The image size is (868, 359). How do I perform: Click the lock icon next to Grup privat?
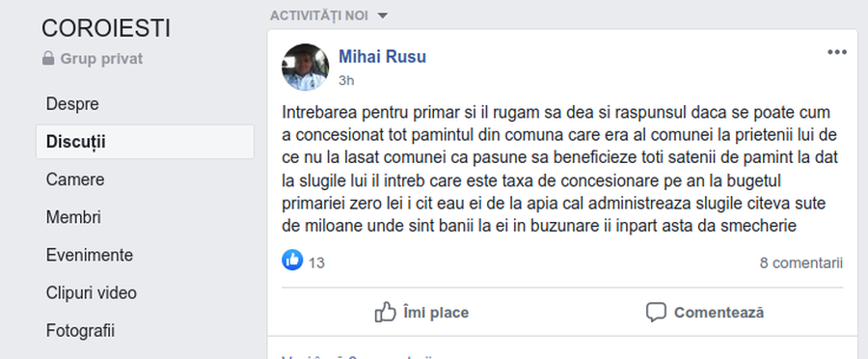[49, 58]
